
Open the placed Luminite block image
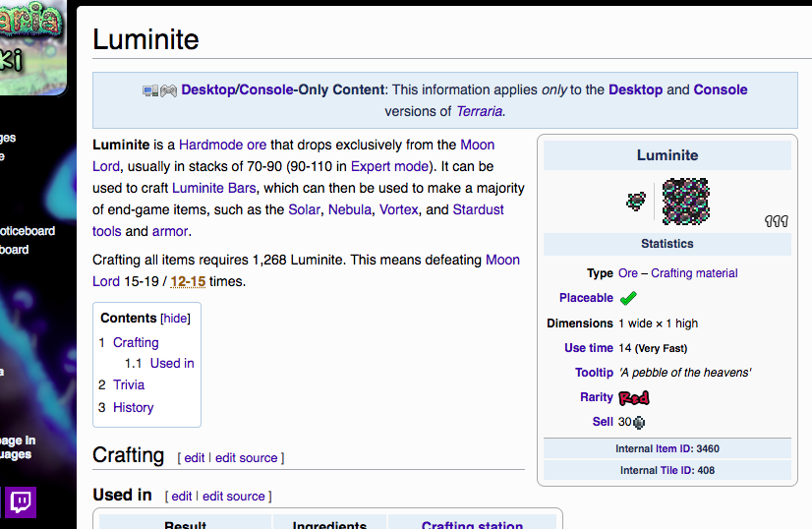[685, 201]
